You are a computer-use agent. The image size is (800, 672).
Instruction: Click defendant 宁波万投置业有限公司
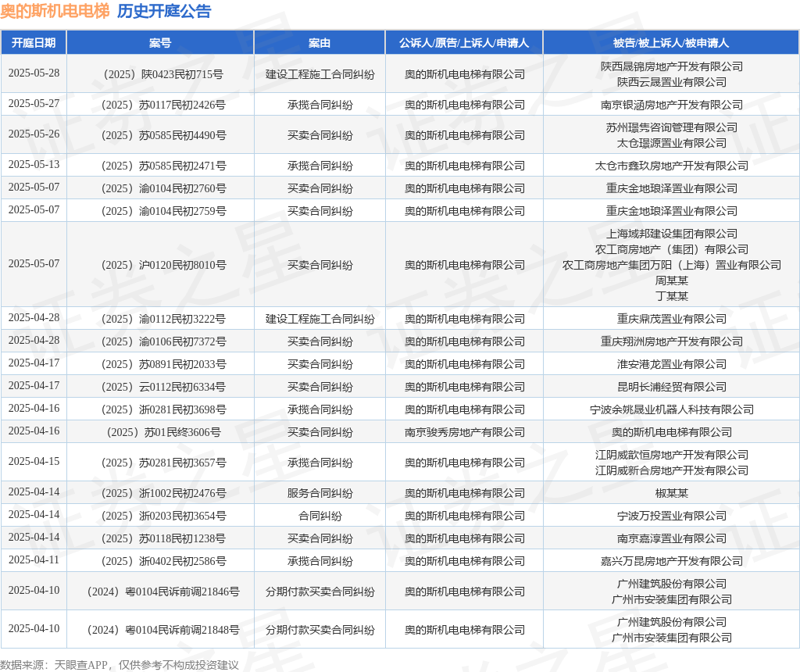671,516
